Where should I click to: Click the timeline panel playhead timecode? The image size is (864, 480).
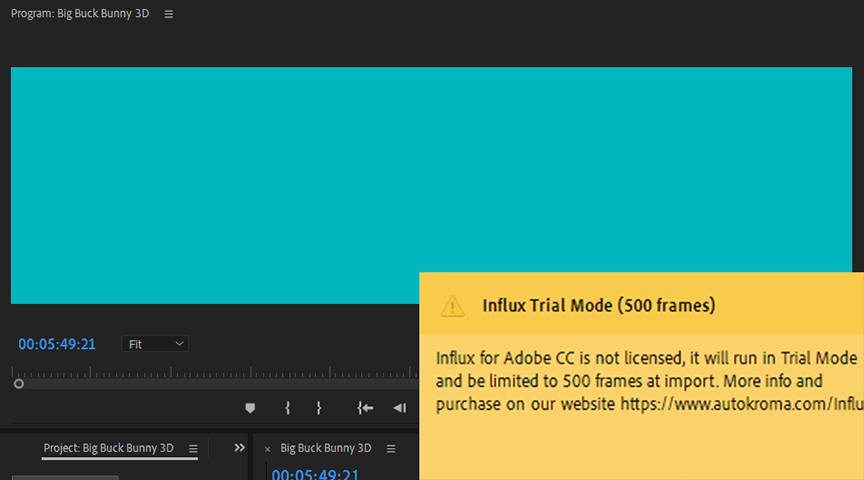(315, 474)
